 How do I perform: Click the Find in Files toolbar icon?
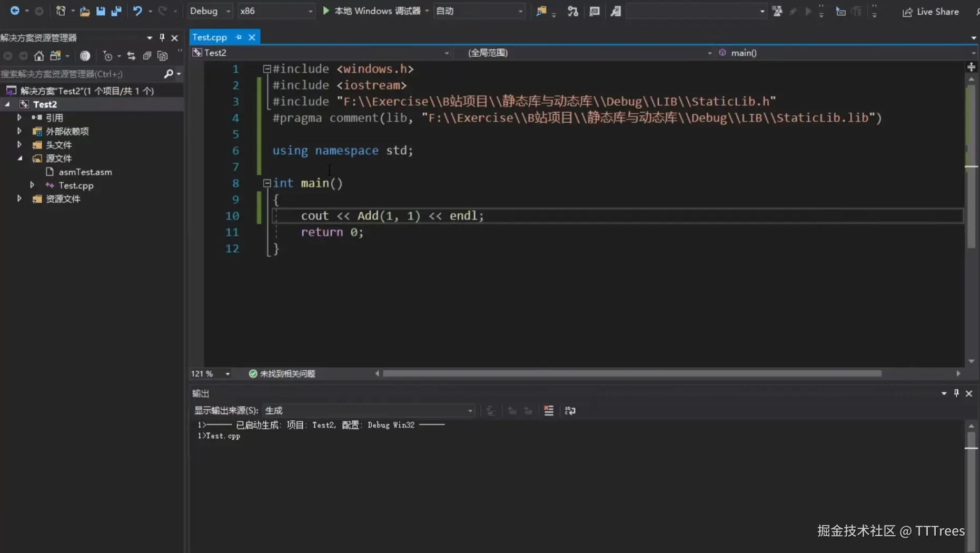click(x=541, y=11)
